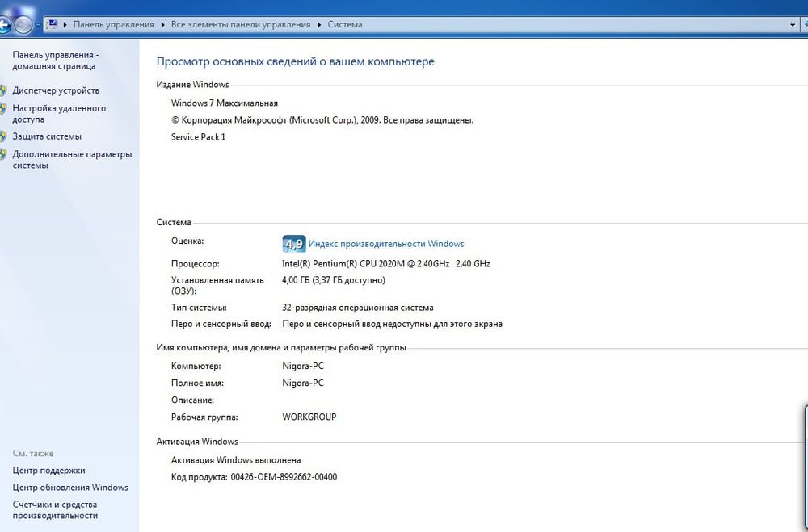The height and width of the screenshot is (532, 808).
Task: Open Дополнительные параметры системы
Action: [x=72, y=160]
